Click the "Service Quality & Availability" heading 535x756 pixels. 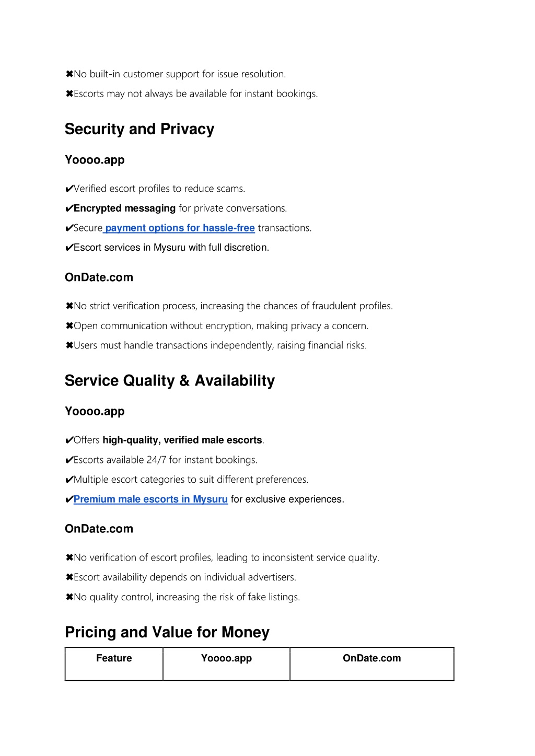170,380
